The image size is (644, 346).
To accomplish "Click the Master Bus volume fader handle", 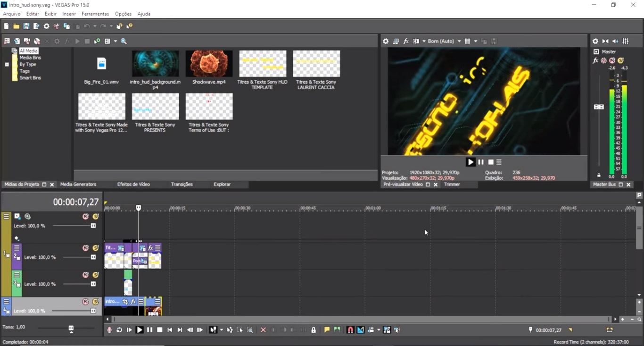I will click(599, 107).
